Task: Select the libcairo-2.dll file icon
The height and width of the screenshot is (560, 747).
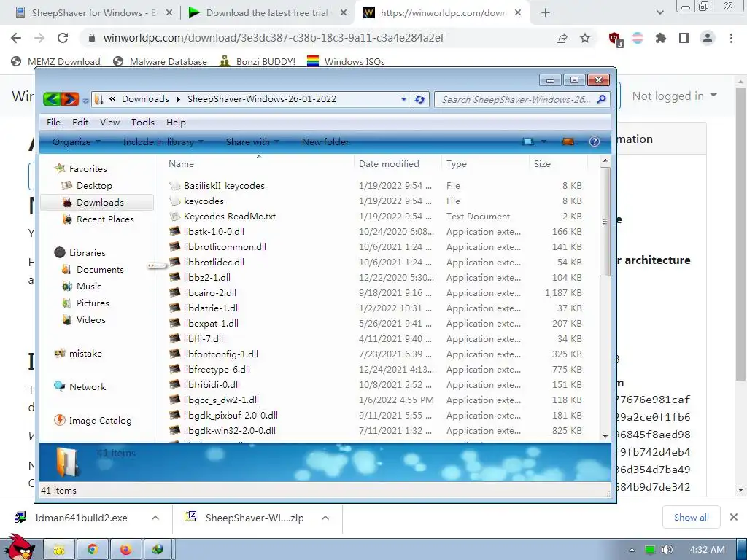Action: [175, 292]
